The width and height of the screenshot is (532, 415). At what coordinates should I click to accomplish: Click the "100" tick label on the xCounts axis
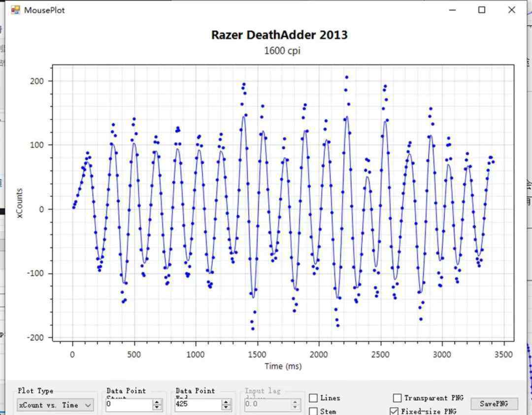point(37,145)
